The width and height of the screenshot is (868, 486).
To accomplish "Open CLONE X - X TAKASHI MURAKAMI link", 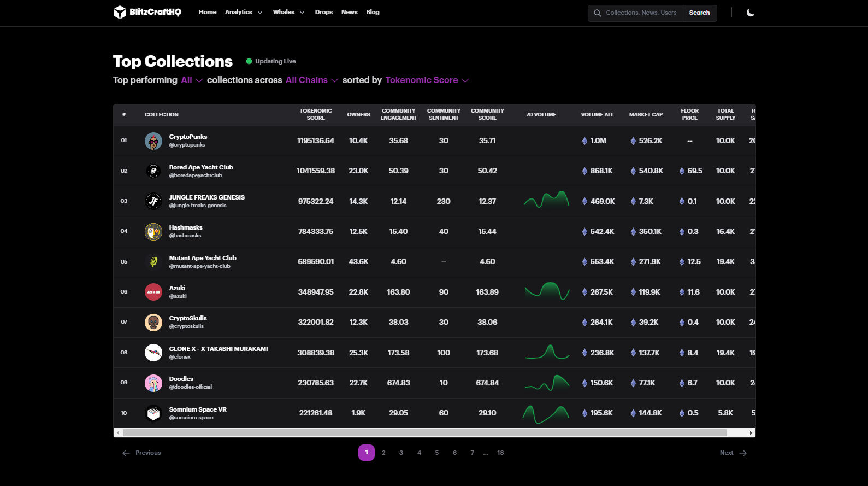I will tap(219, 349).
